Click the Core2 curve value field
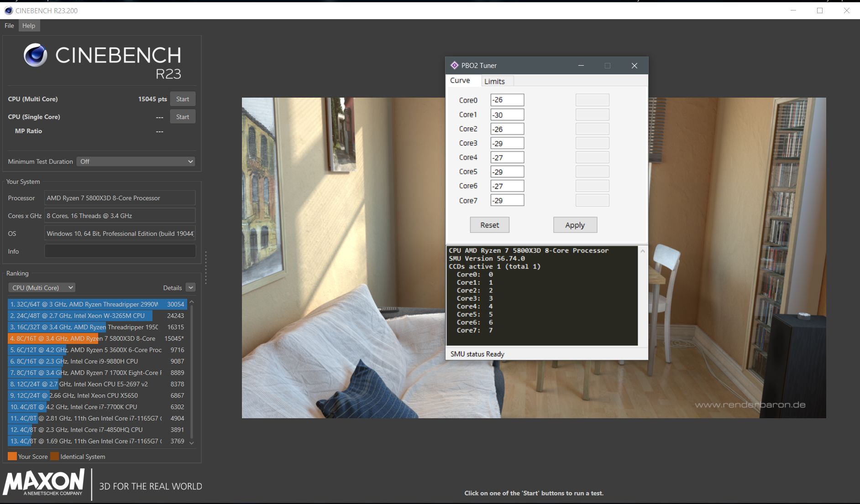Viewport: 860px width, 504px height. point(507,129)
